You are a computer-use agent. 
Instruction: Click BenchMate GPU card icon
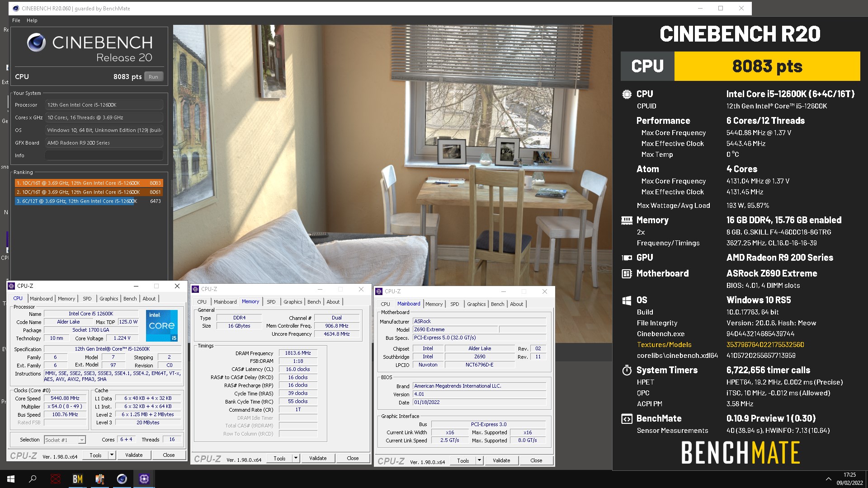[x=627, y=258]
